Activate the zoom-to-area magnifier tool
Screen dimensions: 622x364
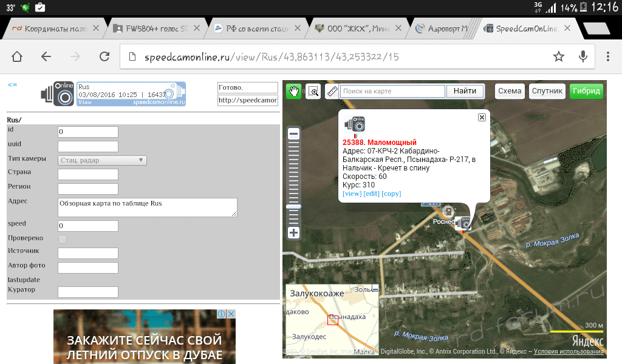[313, 92]
